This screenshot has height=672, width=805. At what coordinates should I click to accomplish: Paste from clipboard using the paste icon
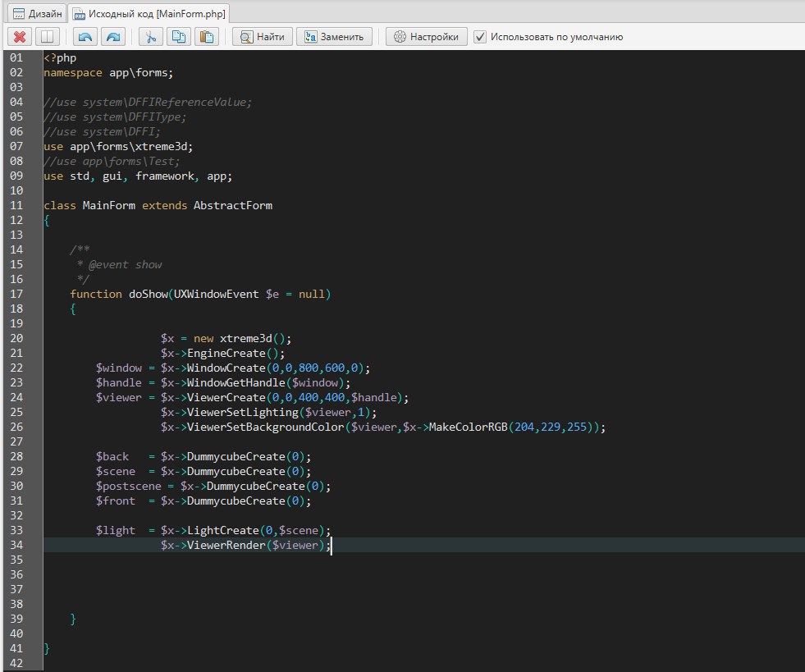coord(207,37)
